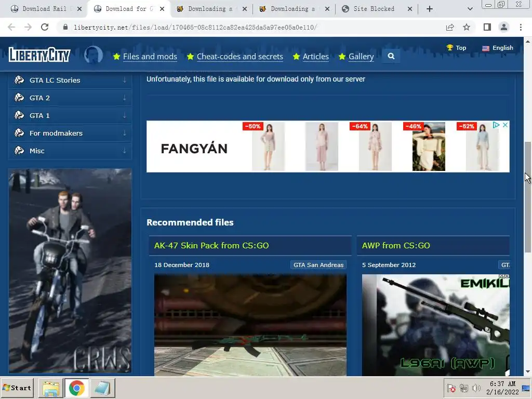This screenshot has width=532, height=399.
Task: Click the Action Center flag tray icon
Action: (x=451, y=388)
